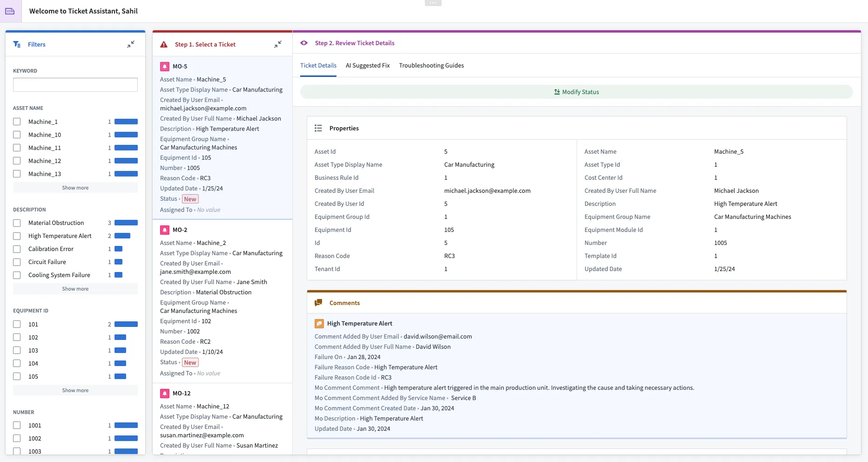The width and height of the screenshot is (868, 462).
Task: Click the Comments section header
Action: 577,303
